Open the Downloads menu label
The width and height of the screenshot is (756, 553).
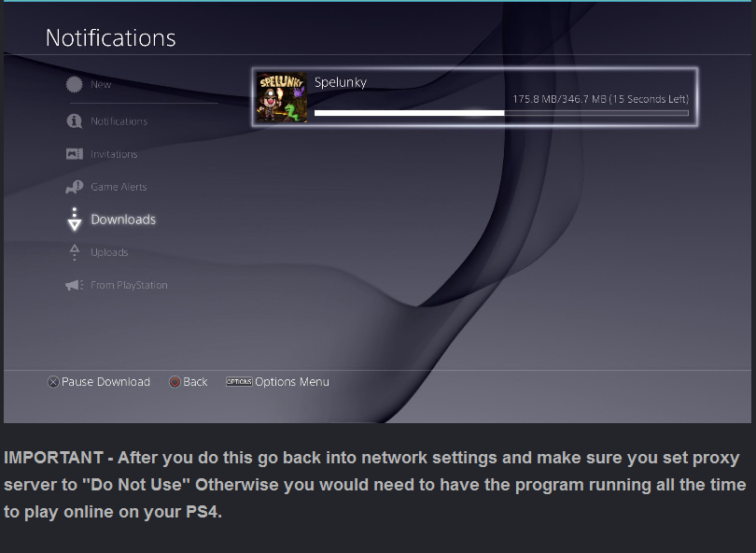[123, 220]
